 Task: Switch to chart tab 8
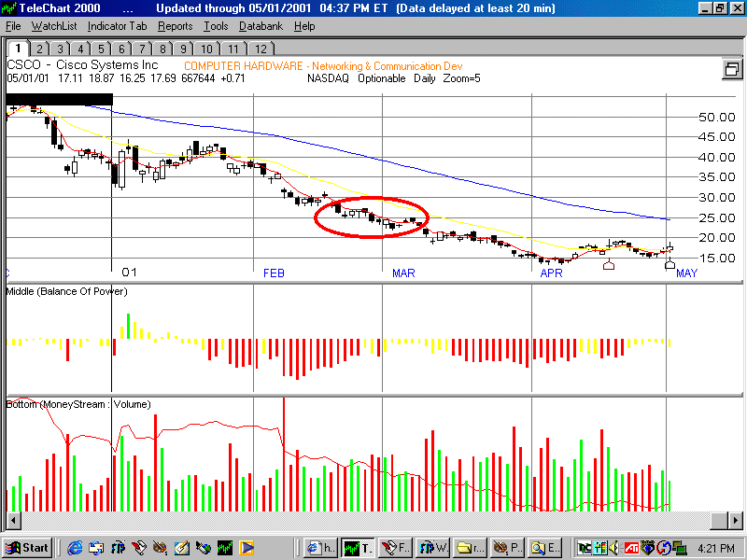[162, 49]
